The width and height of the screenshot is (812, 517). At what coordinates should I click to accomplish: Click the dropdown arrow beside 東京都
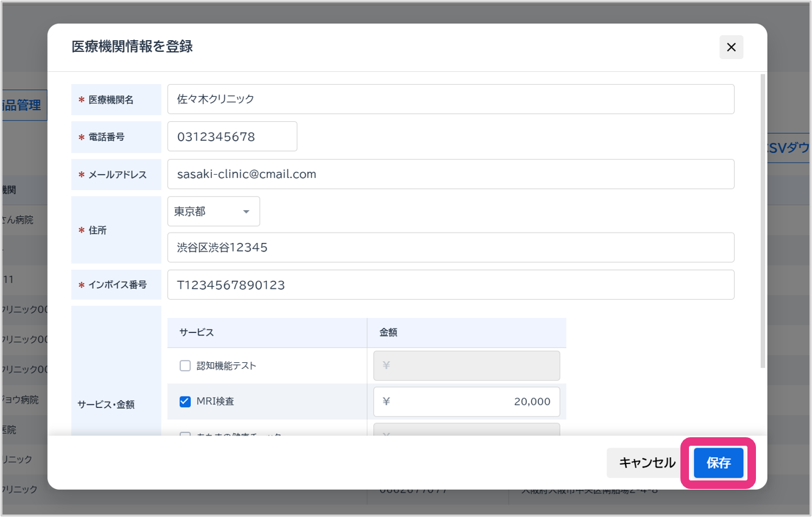246,212
